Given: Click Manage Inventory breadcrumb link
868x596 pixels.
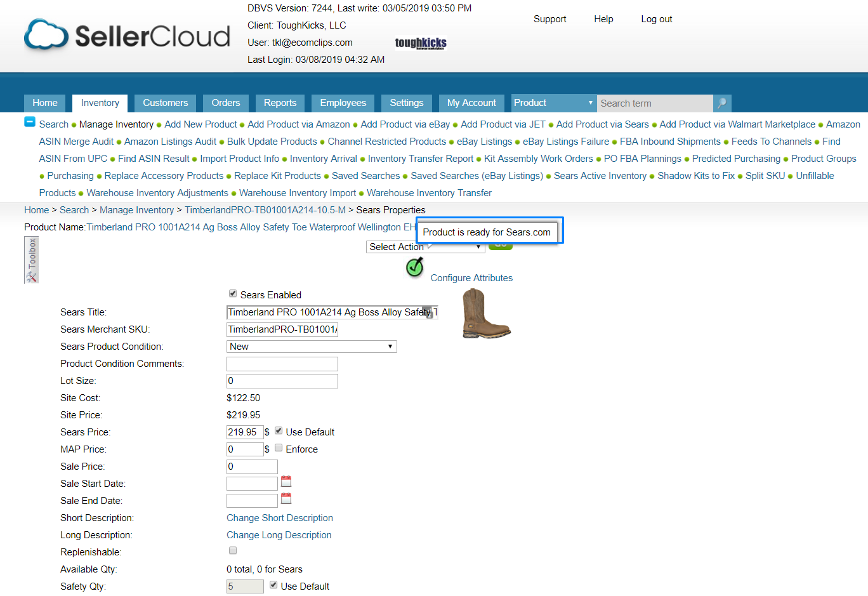Looking at the screenshot, I should [137, 210].
